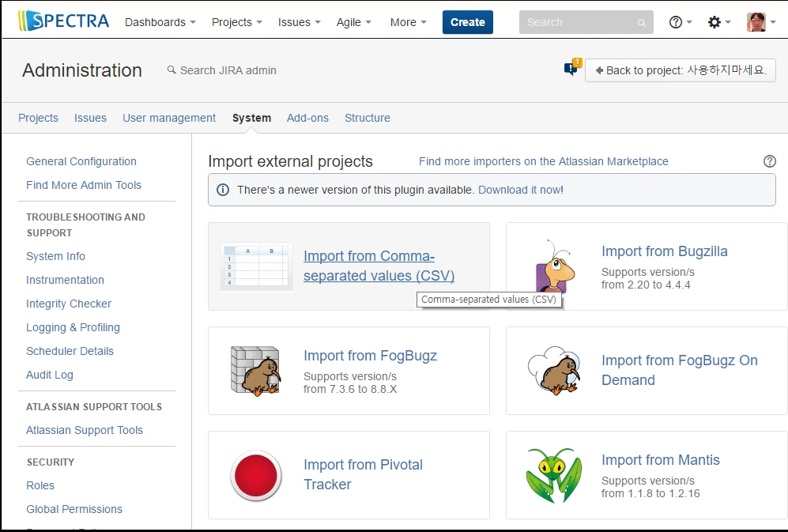The width and height of the screenshot is (788, 532).
Task: Click the SPECTRA logo
Action: tap(63, 21)
